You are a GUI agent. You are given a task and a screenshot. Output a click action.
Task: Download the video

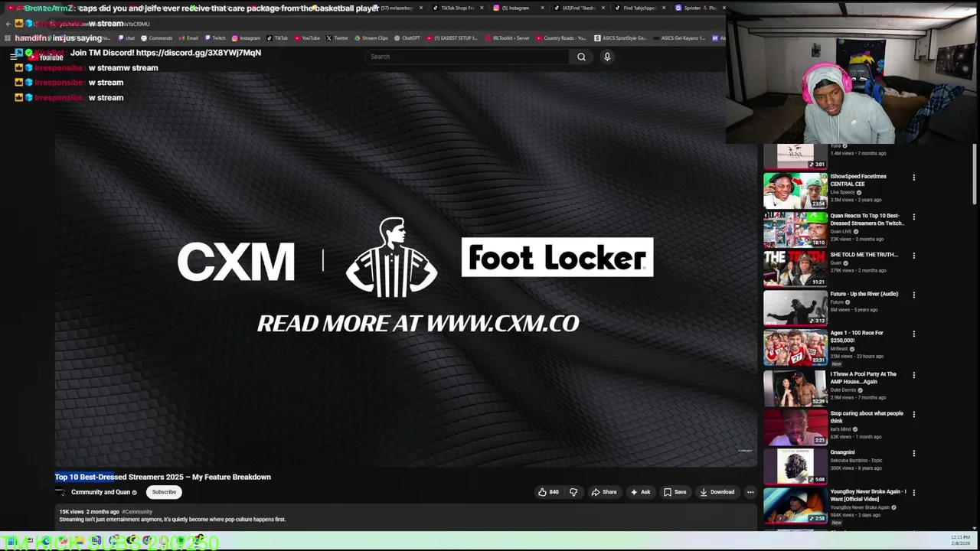(717, 492)
